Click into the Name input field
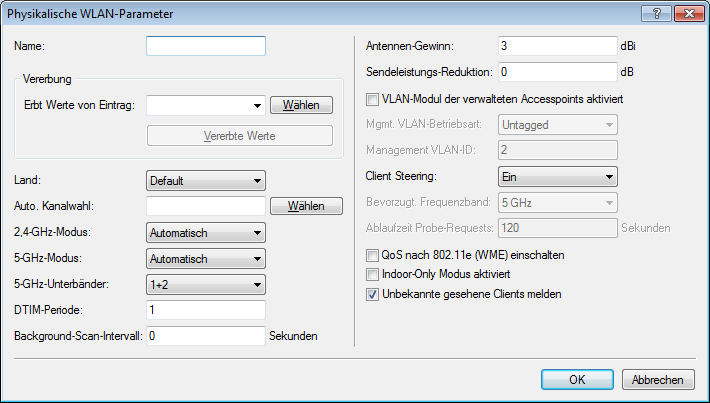Viewport: 710px width, 403px height. pyautogui.click(x=205, y=46)
